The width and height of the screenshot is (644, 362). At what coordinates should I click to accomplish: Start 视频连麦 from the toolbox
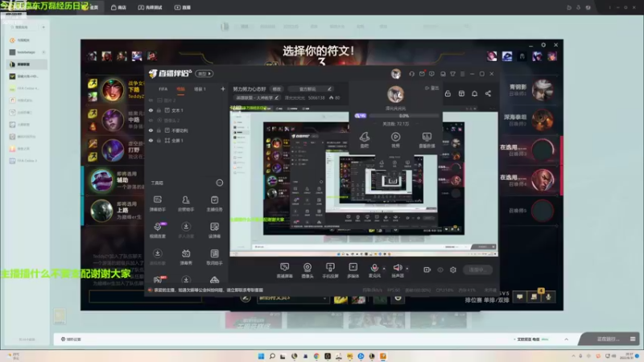point(157,230)
